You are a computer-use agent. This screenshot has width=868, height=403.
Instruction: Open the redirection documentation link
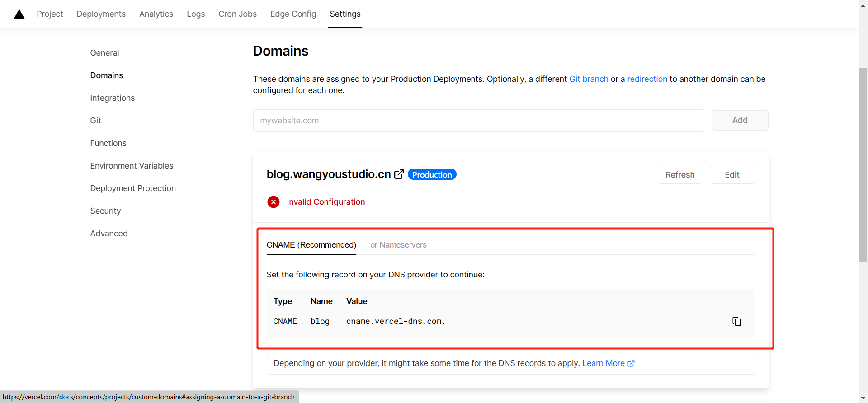coord(647,79)
